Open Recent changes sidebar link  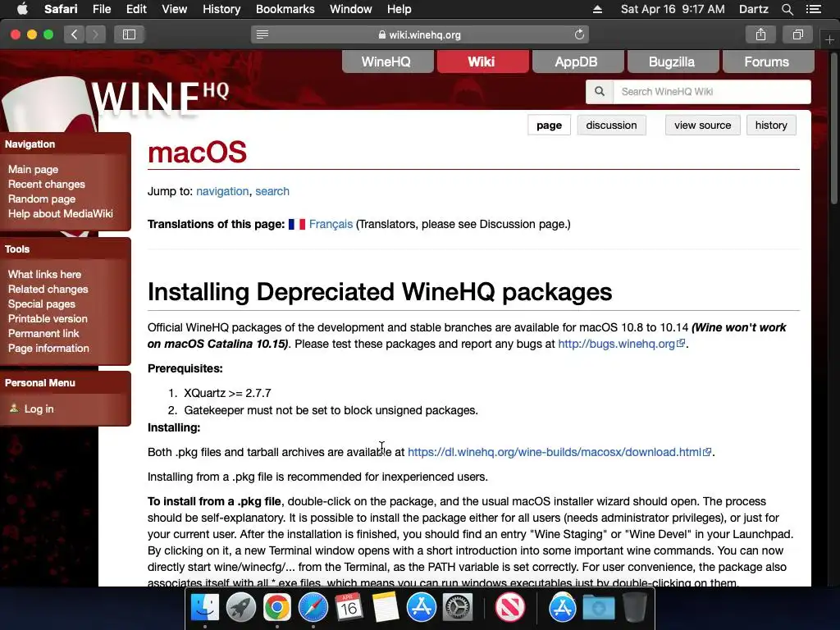(x=47, y=185)
